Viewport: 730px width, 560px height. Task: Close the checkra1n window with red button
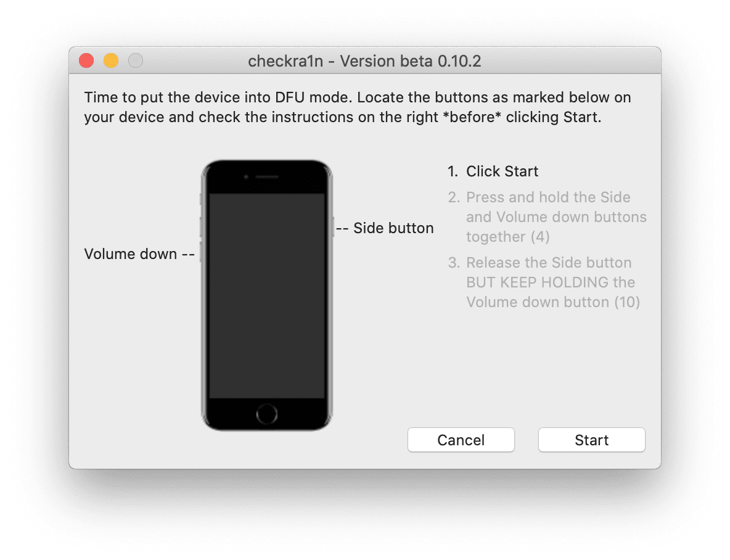[86, 61]
